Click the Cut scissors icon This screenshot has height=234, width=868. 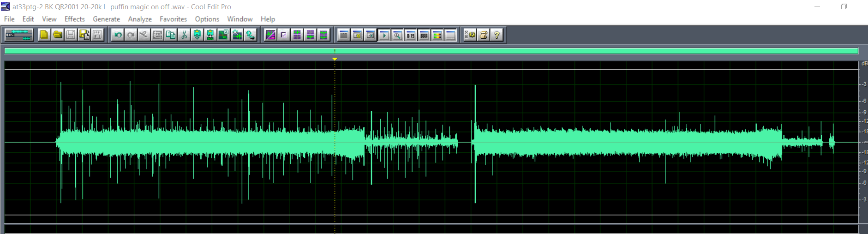(184, 35)
